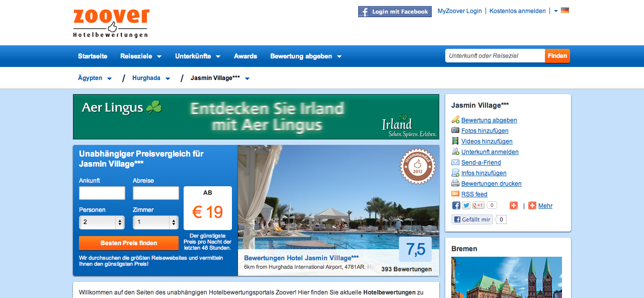Click the pencil icon beside Bewertung abgeben

point(455,120)
